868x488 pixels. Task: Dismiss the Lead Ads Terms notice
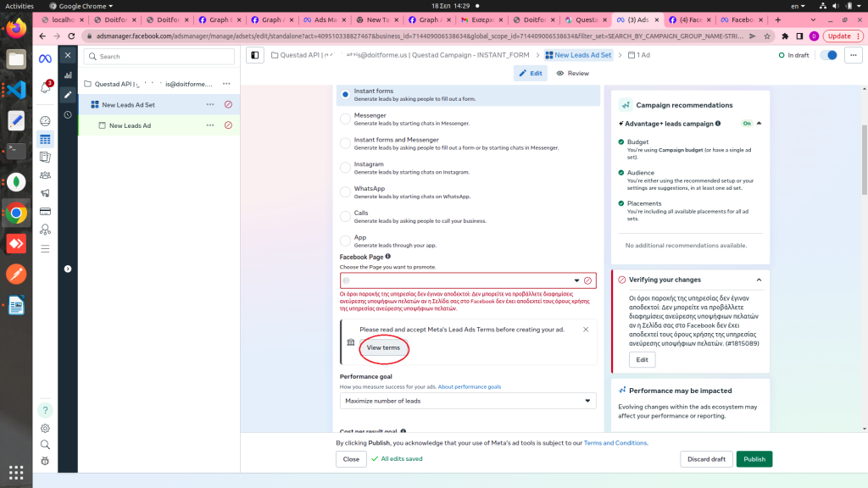click(586, 330)
